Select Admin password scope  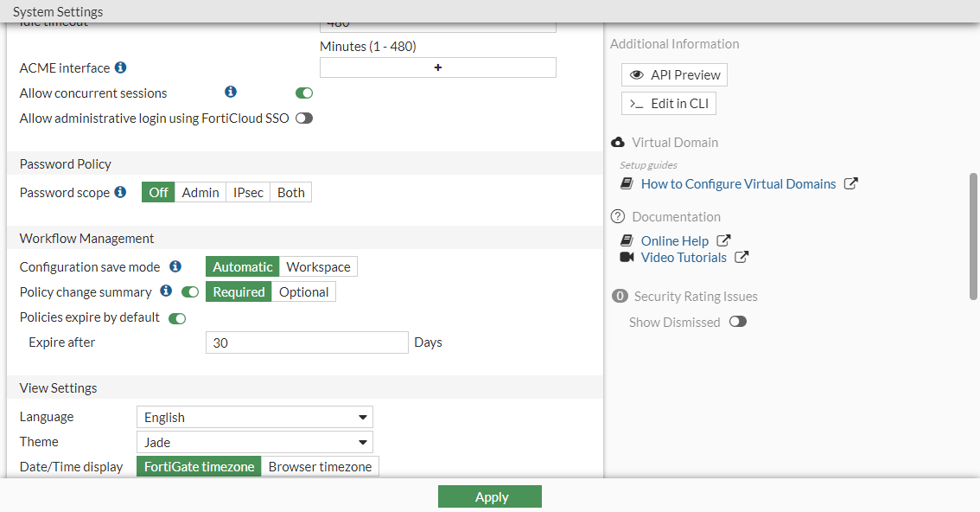(200, 193)
